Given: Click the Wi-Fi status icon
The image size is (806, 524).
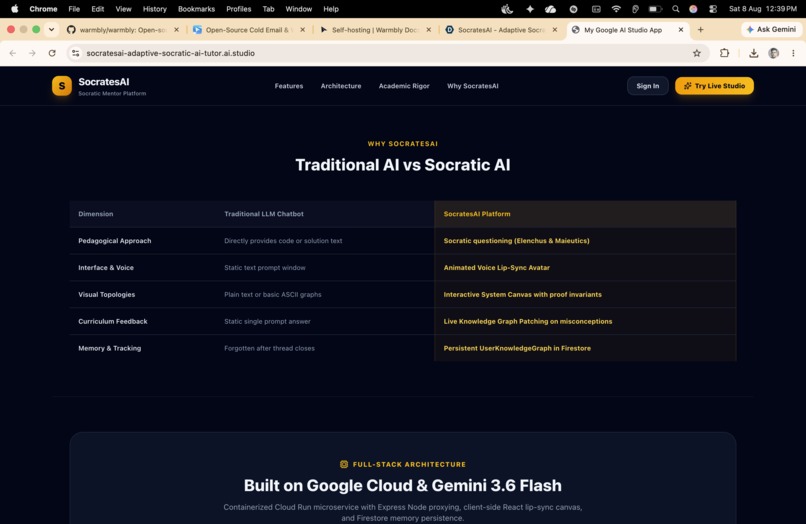Looking at the screenshot, I should [x=616, y=9].
